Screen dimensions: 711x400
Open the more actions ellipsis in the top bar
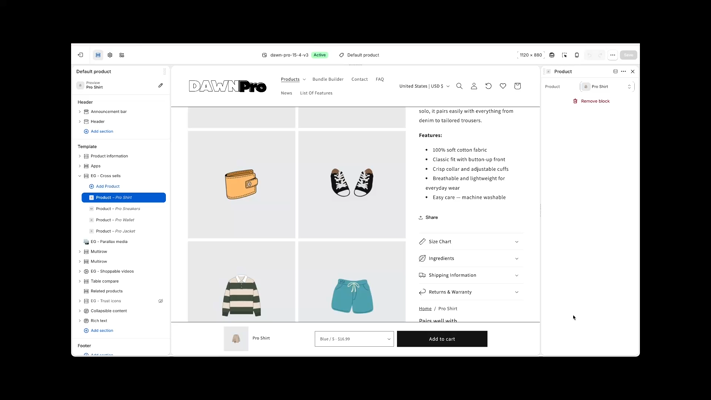(x=613, y=55)
